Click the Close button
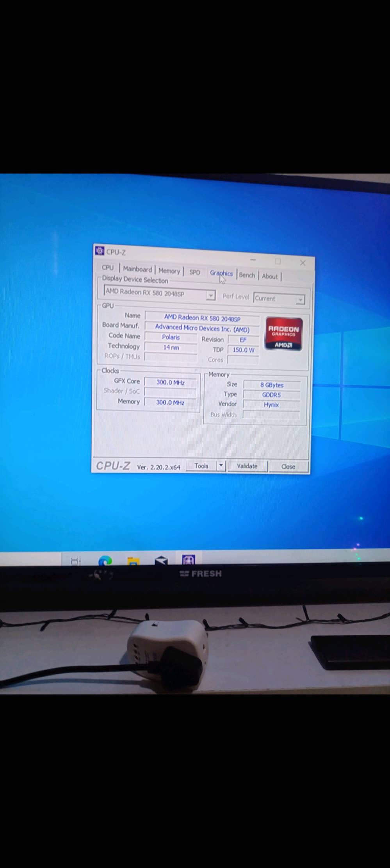 click(x=288, y=466)
